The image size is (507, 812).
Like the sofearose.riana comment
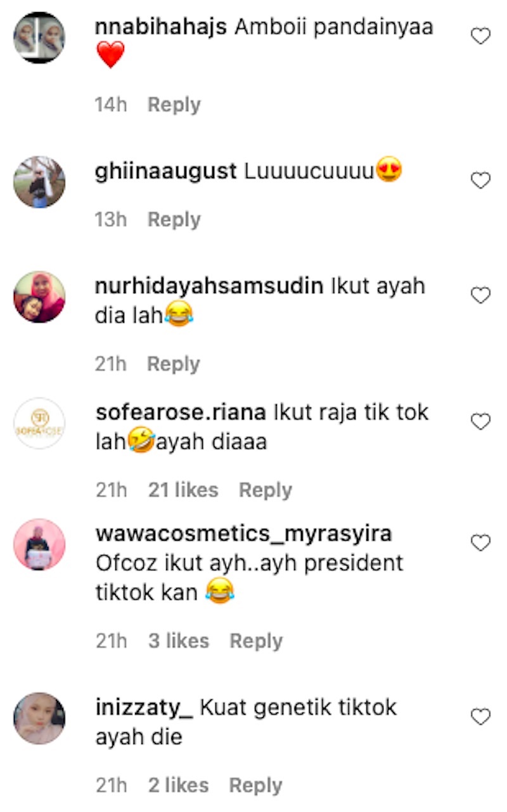click(481, 422)
